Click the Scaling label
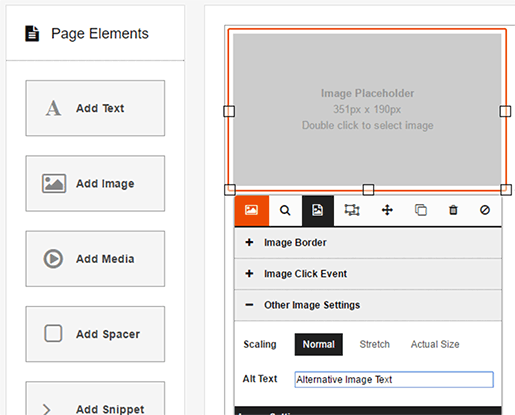515x415 pixels. (260, 344)
